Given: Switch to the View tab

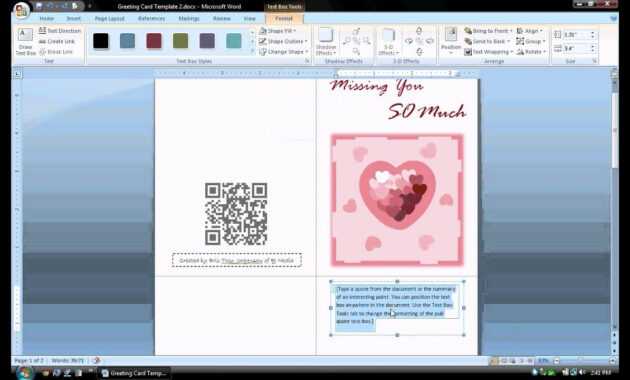Looking at the screenshot, I should pos(250,18).
